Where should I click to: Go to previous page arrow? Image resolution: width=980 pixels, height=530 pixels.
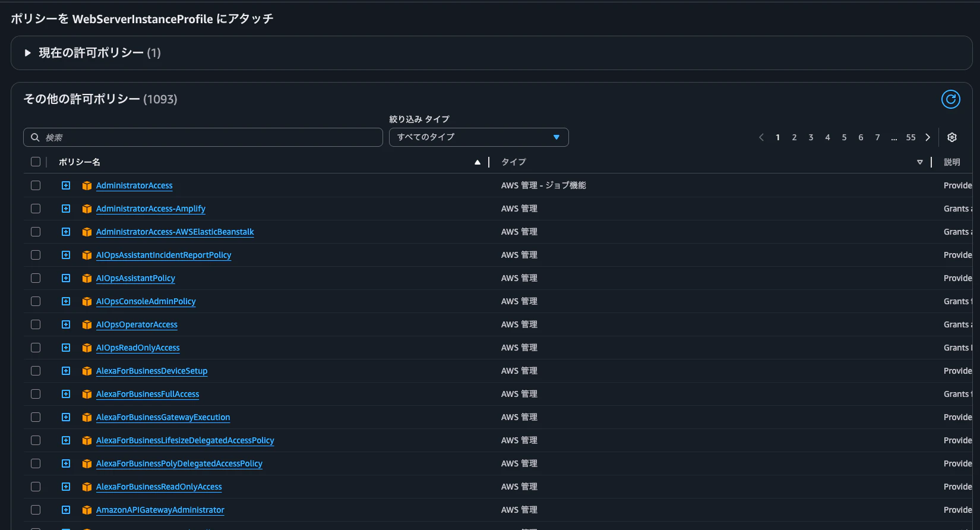point(761,137)
